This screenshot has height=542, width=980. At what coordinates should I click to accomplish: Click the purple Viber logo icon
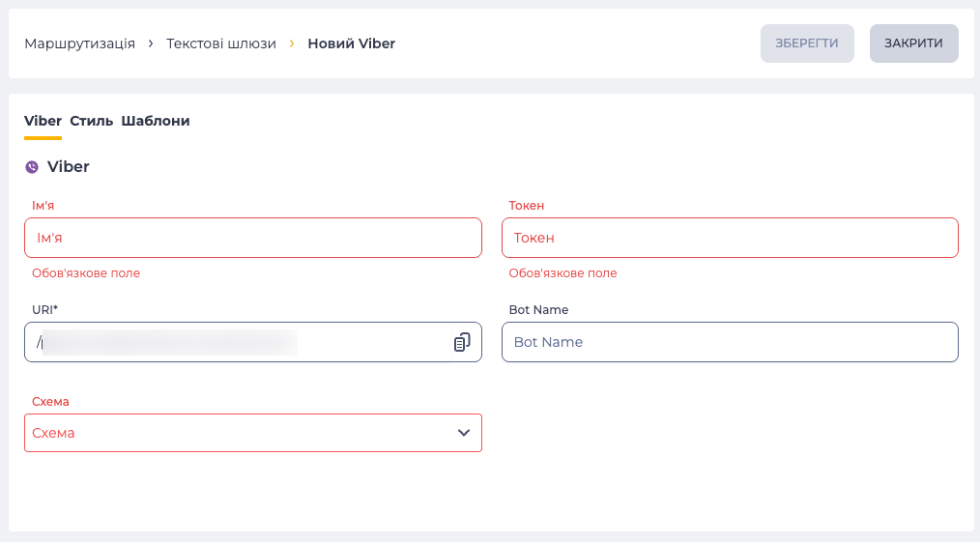32,167
